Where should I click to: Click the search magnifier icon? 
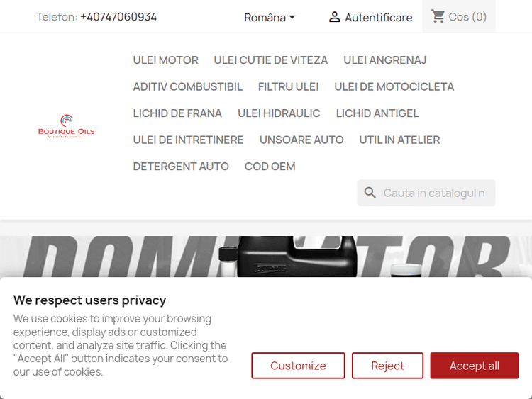370,193
